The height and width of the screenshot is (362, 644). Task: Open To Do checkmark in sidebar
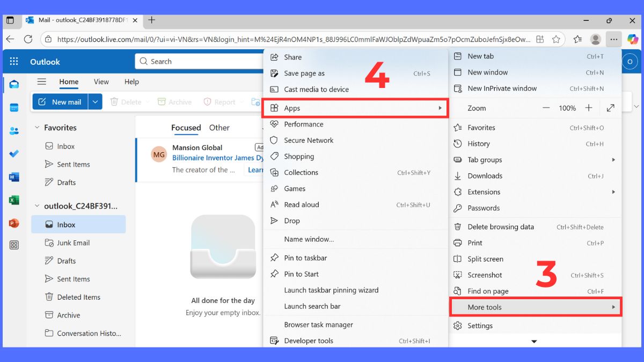[x=14, y=154]
